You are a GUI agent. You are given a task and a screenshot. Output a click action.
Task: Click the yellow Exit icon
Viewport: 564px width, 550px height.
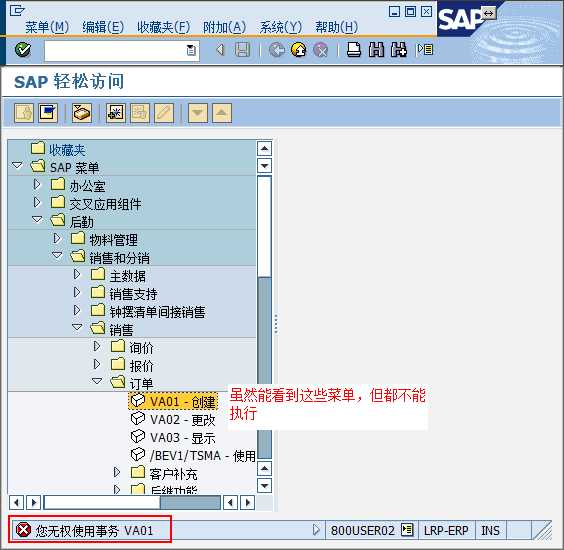pos(299,50)
